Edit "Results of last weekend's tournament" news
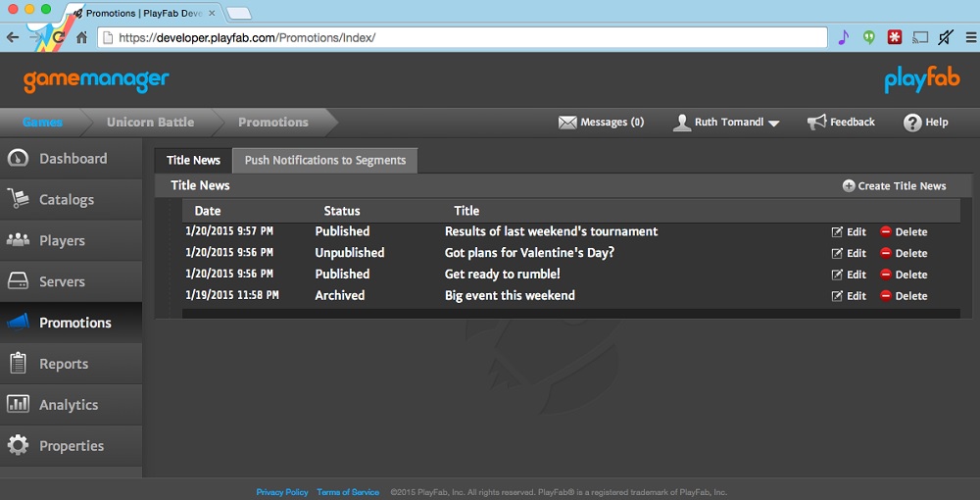Image resolution: width=980 pixels, height=500 pixels. (x=849, y=232)
